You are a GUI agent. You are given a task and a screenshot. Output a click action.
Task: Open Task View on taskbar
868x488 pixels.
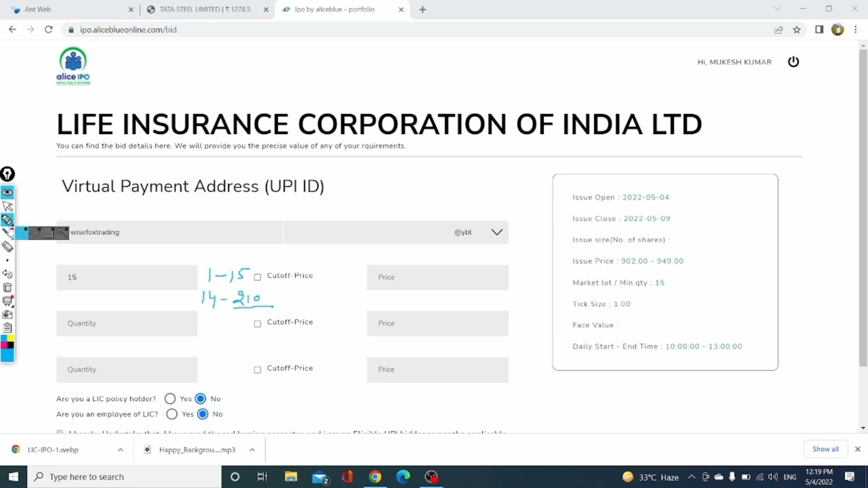pyautogui.click(x=262, y=477)
